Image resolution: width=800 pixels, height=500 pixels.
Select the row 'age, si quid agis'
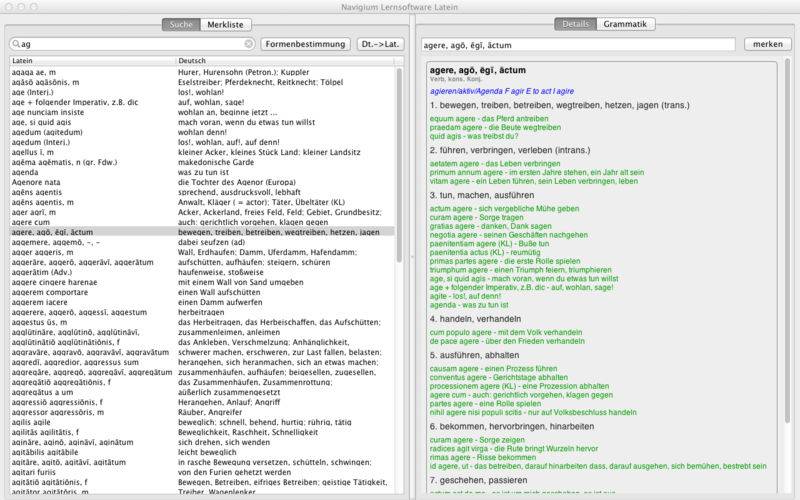pyautogui.click(x=202, y=122)
